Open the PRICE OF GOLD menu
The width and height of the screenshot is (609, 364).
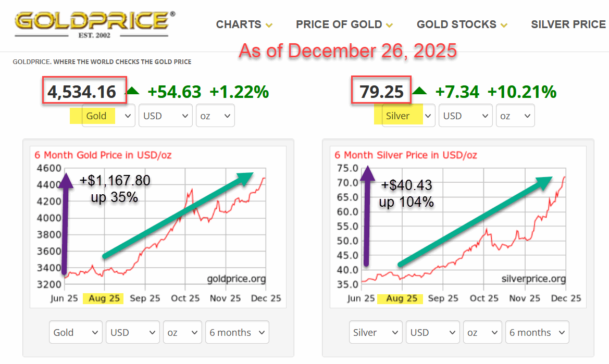tap(339, 24)
